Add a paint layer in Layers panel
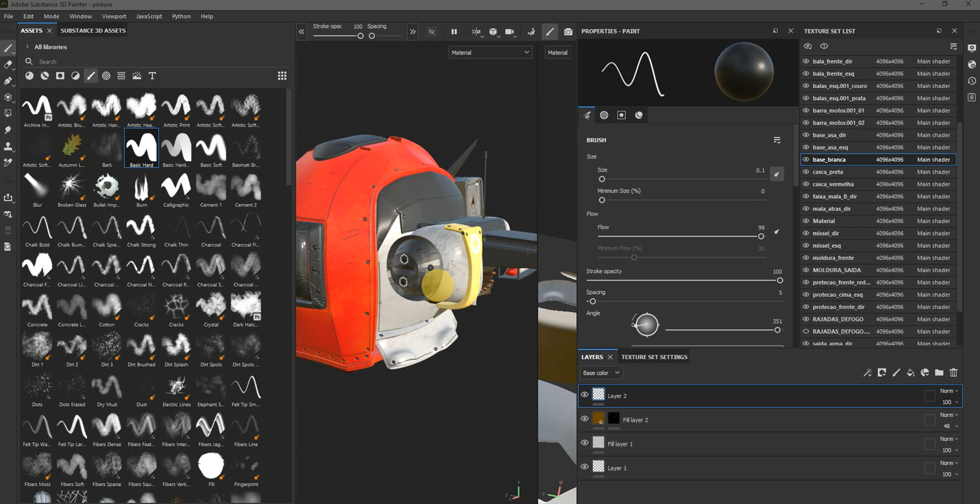980x504 pixels. [896, 373]
